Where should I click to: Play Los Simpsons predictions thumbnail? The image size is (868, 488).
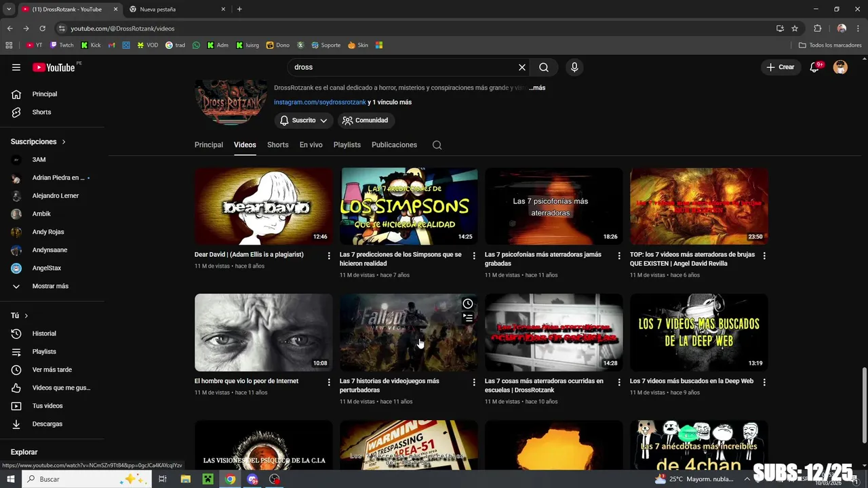(409, 206)
